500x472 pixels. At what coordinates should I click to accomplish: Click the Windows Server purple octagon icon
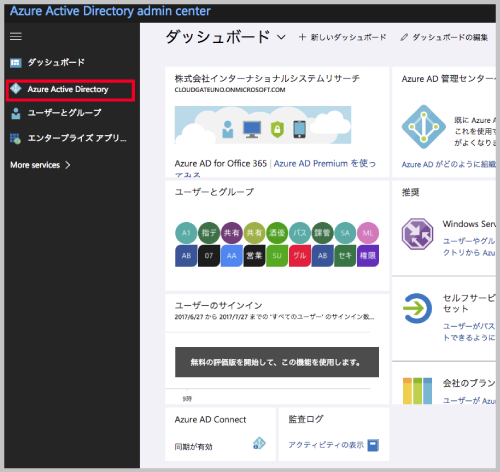(x=417, y=234)
